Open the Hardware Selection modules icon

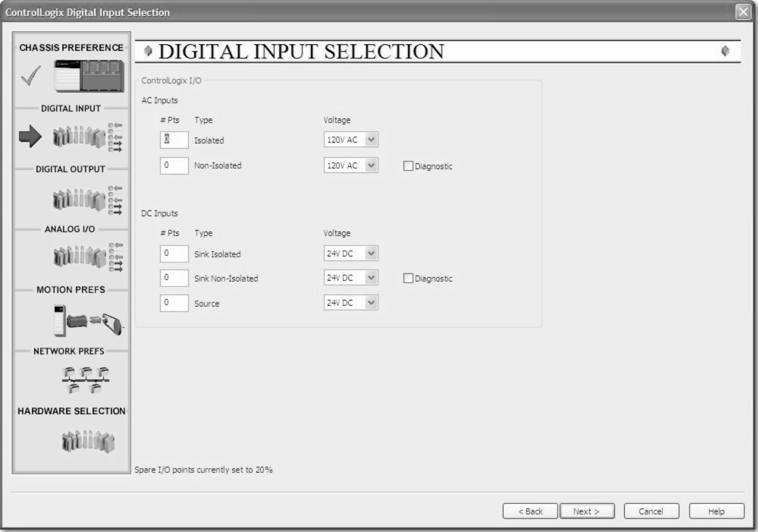[88, 442]
